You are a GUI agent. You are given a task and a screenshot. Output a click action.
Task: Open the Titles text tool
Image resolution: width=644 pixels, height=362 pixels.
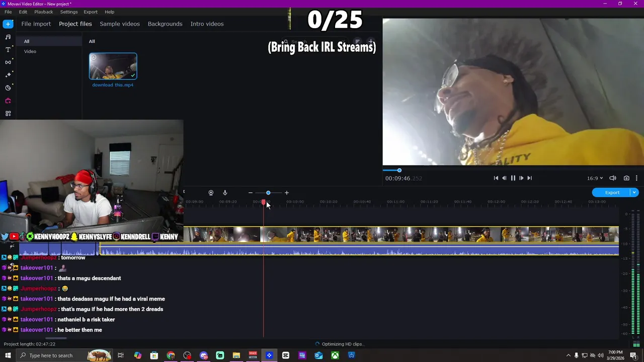click(8, 49)
